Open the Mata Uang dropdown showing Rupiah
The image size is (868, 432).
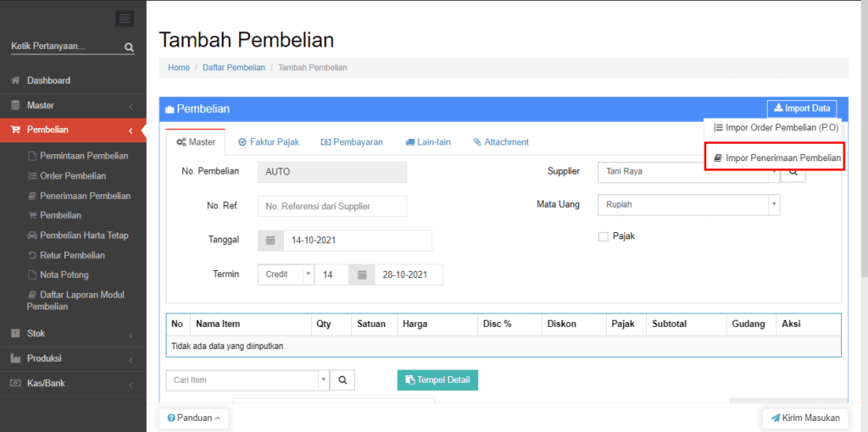[688, 205]
